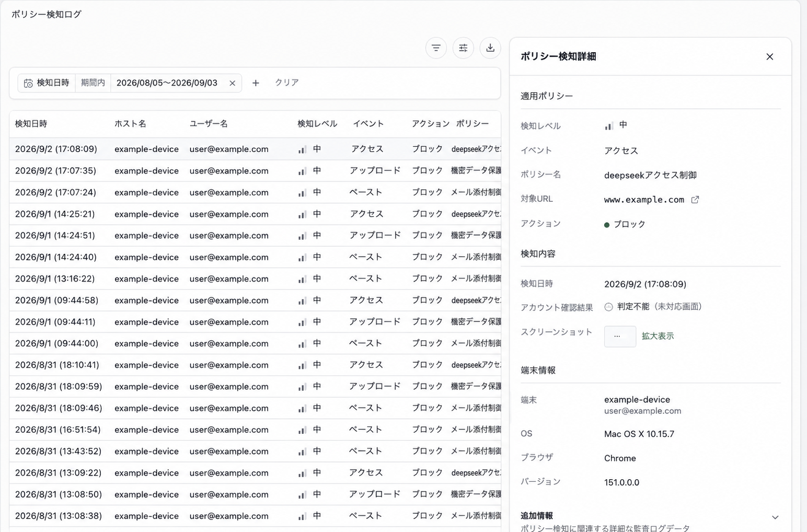807x532 pixels.
Task: Select log row 2026/9/1 (09:44:00)
Action: point(255,343)
